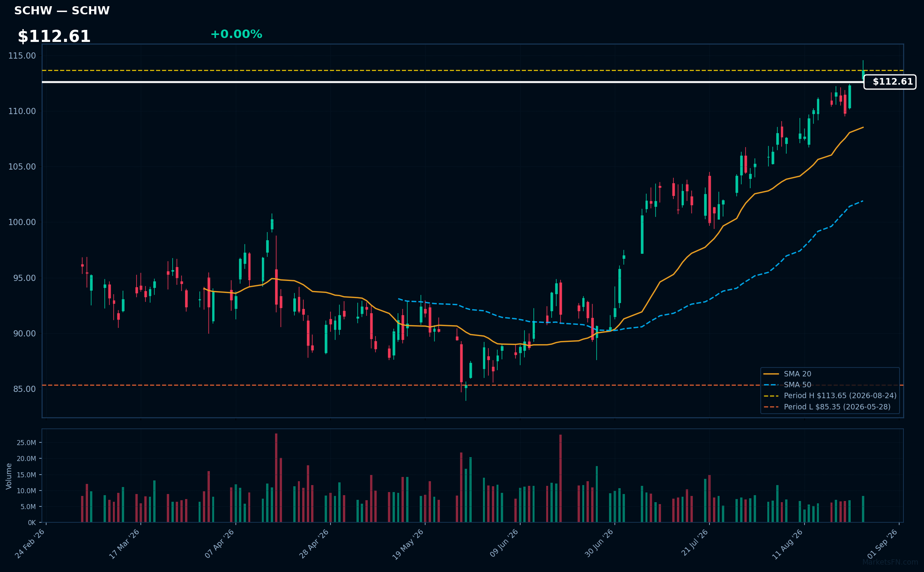Click the Period H $113.65 legend entry
924x572 pixels.
click(840, 395)
